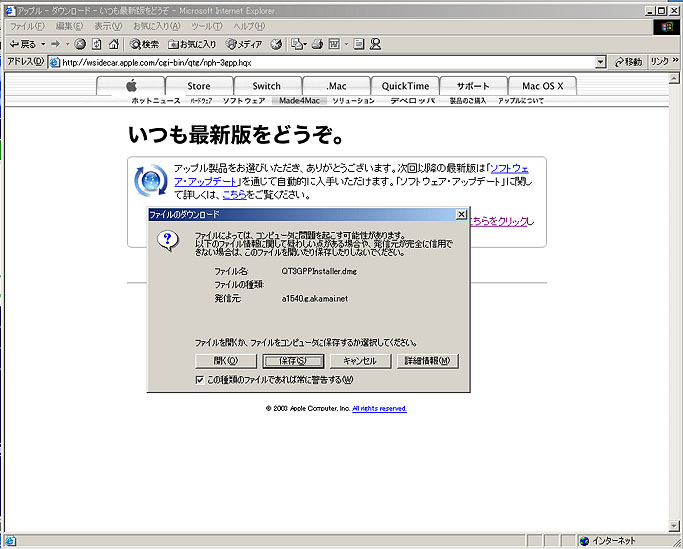Viewport: 683px width, 549px height.
Task: Click the Print icon in toolbar
Action: (x=317, y=44)
